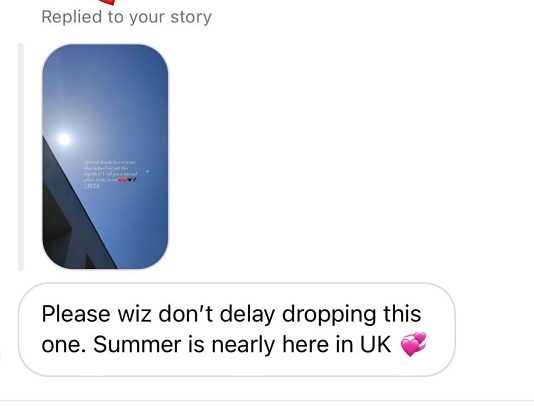Viewport: 534px width, 407px height.
Task: Tap the bright sun in story preview
Action: 64,139
